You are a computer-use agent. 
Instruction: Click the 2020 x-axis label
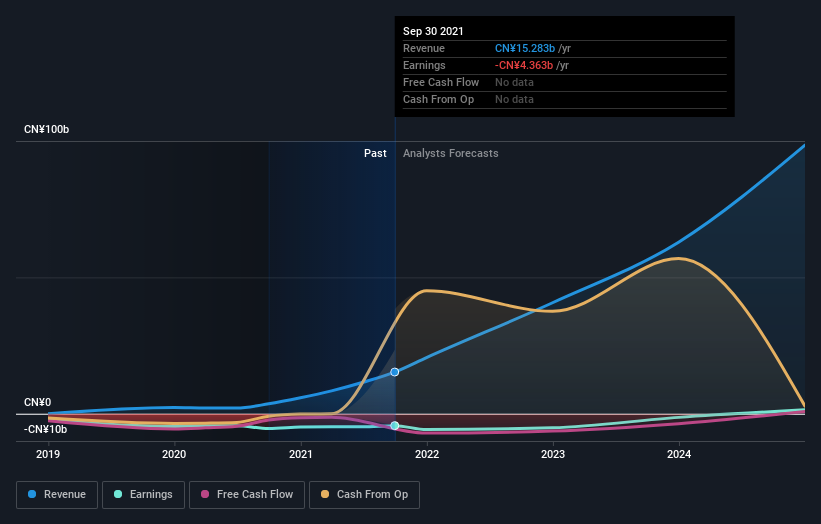point(174,454)
